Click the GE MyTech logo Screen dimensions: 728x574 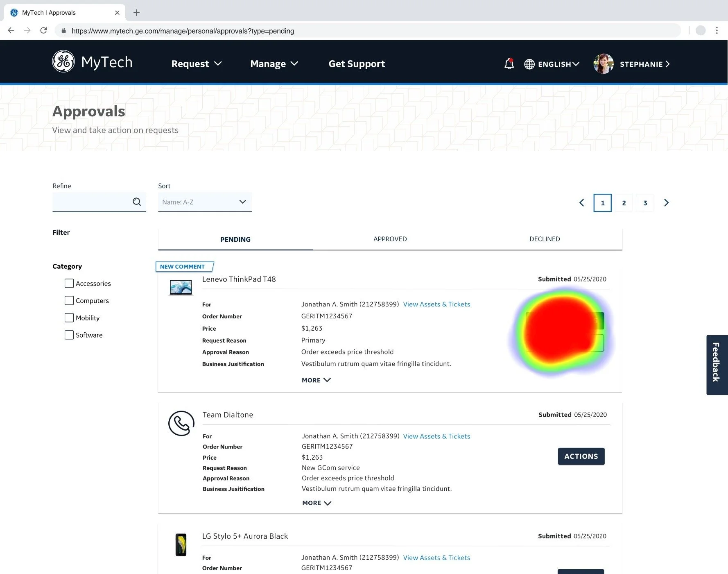93,61
